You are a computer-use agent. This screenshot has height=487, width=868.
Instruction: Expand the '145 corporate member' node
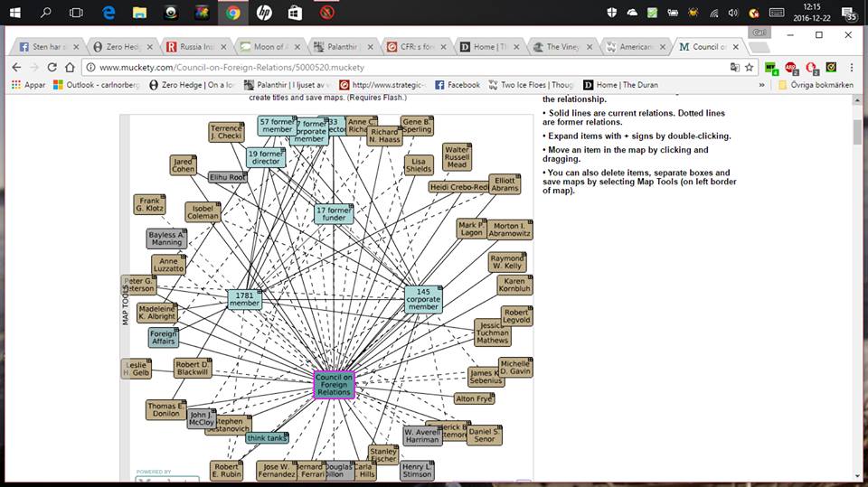point(423,300)
